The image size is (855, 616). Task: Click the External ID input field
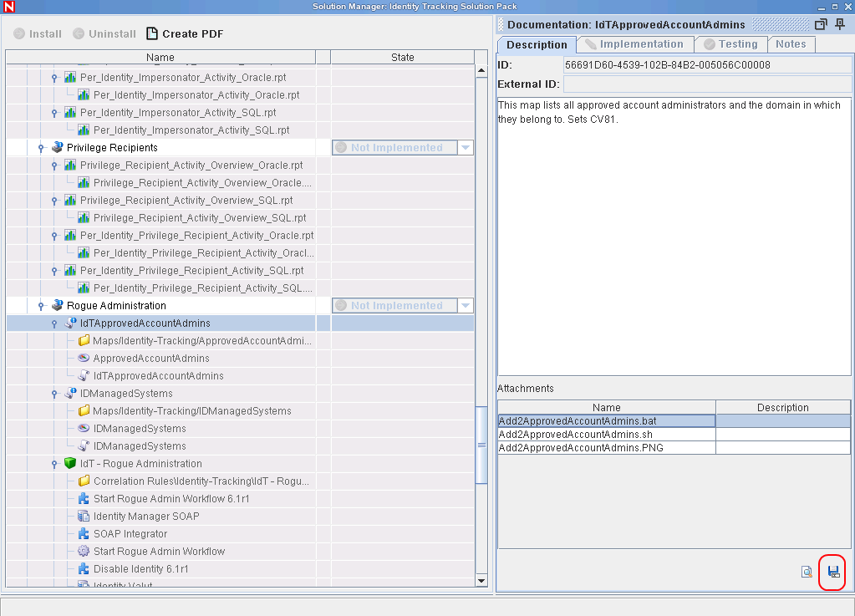tap(707, 84)
